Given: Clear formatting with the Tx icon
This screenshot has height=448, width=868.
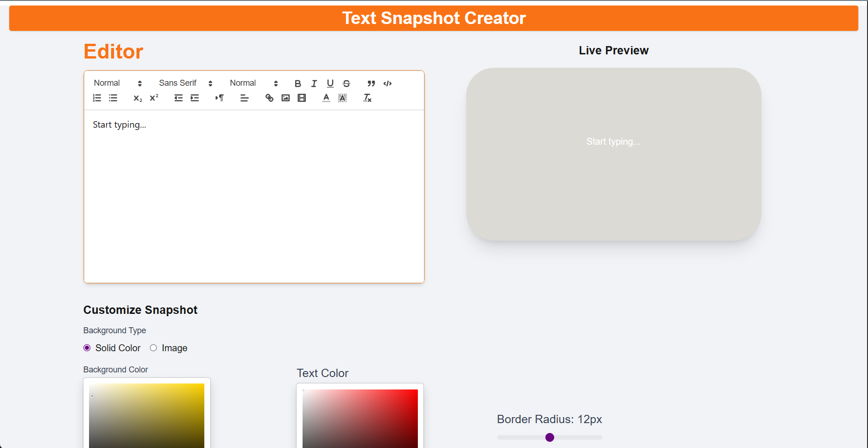Looking at the screenshot, I should click(367, 98).
